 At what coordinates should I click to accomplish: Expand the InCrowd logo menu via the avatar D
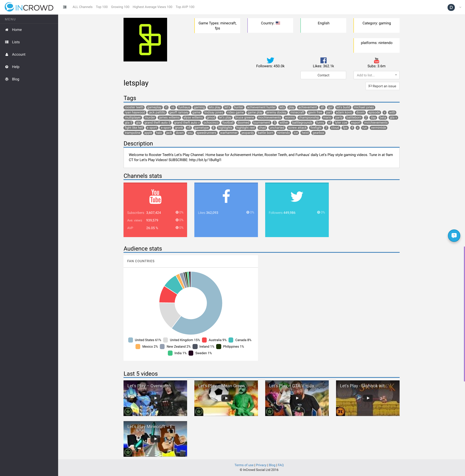pyautogui.click(x=451, y=7)
